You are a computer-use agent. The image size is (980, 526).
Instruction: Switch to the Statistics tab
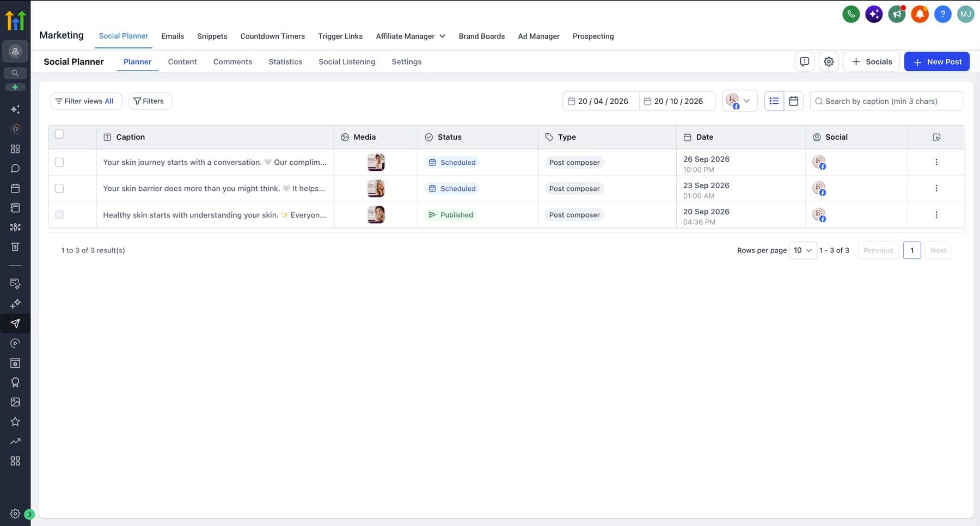[285, 61]
